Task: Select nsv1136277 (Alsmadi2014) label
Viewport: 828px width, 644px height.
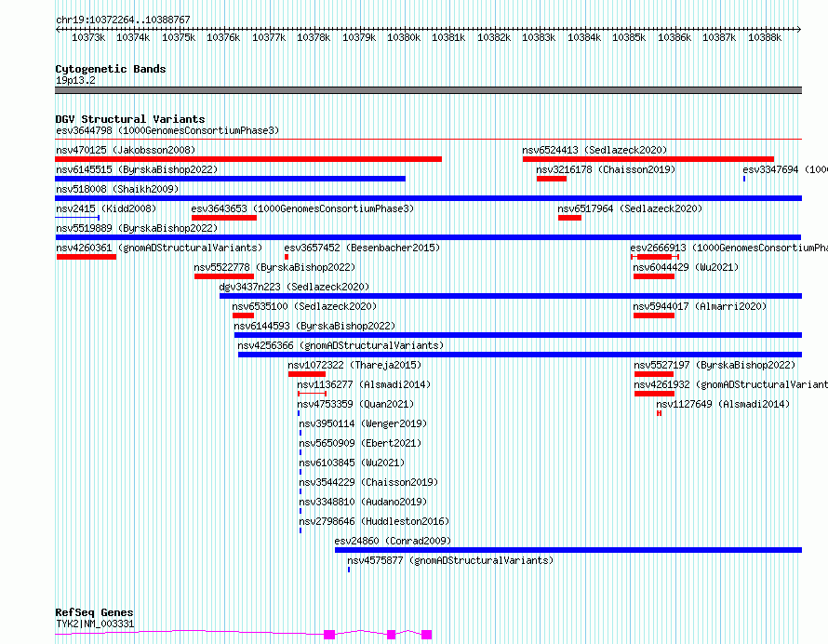Action: pos(364,384)
